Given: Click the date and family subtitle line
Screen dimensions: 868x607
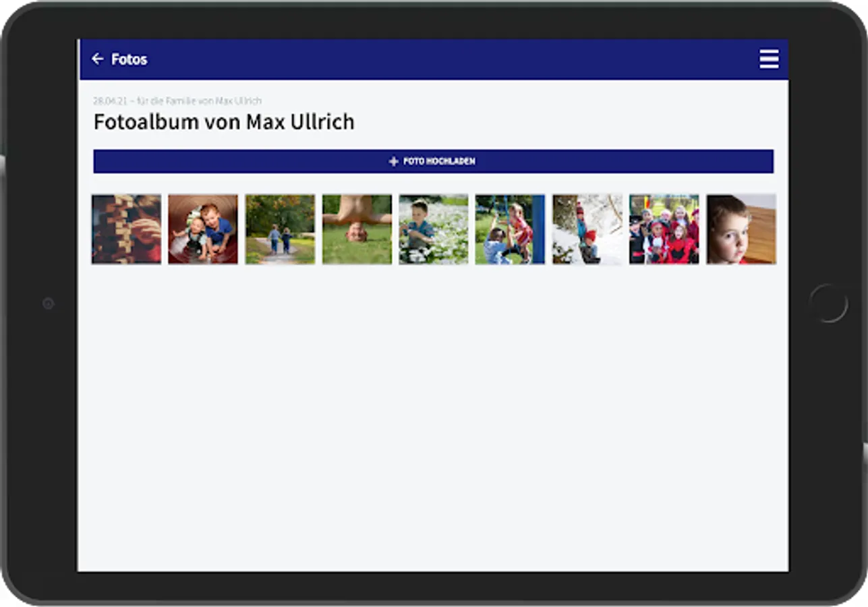Looking at the screenshot, I should pyautogui.click(x=177, y=100).
